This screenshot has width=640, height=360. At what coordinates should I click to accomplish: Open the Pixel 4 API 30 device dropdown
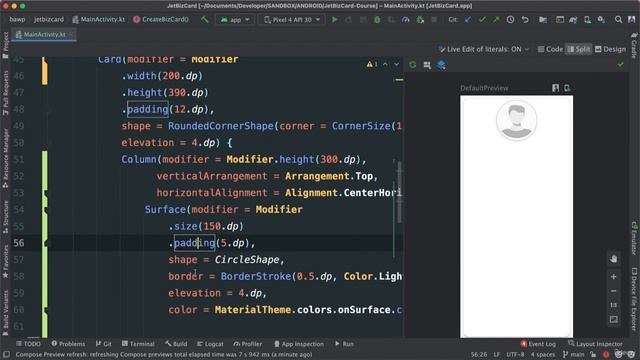coord(291,19)
